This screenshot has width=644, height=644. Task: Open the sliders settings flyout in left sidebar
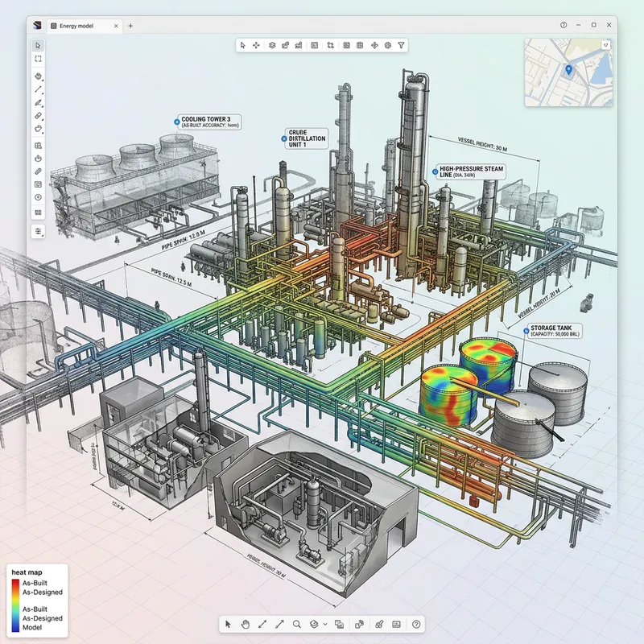click(x=38, y=231)
